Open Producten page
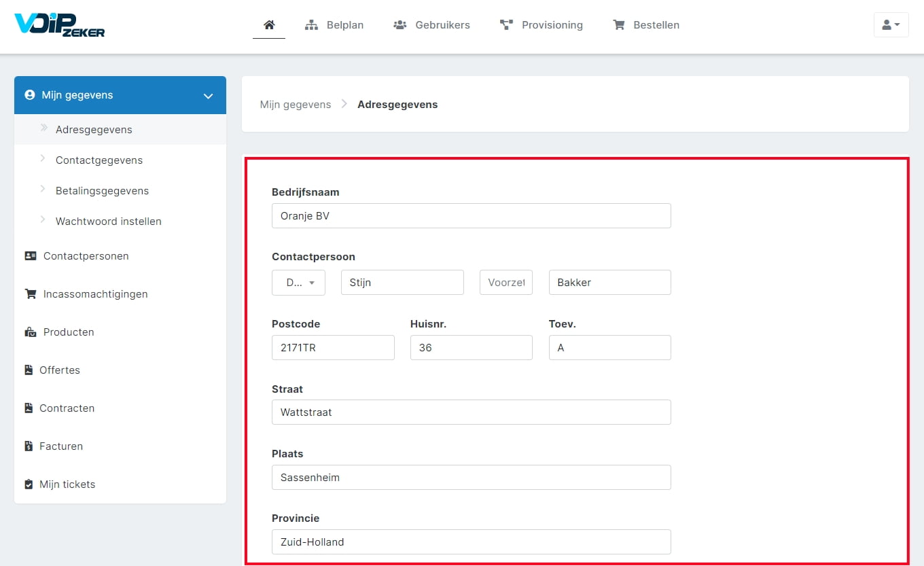 click(x=120, y=332)
